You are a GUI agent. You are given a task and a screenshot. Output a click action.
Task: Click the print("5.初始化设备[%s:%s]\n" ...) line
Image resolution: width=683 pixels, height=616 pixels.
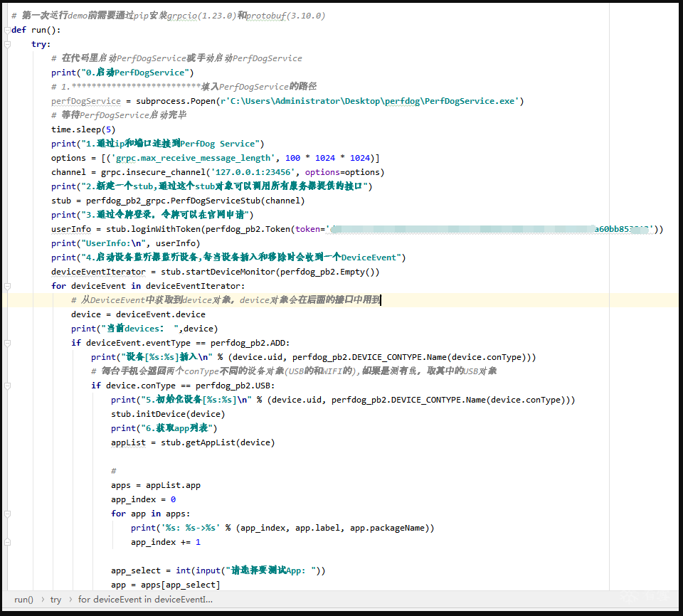click(x=343, y=400)
